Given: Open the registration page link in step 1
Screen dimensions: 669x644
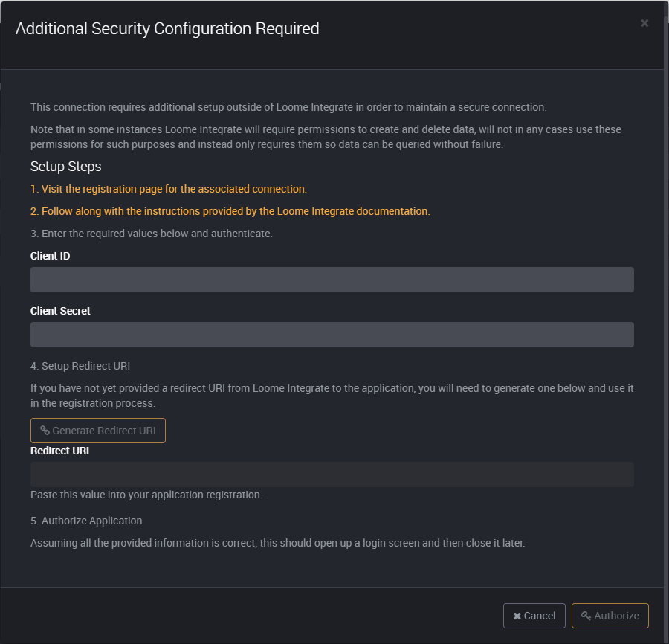Looking at the screenshot, I should tap(169, 189).
